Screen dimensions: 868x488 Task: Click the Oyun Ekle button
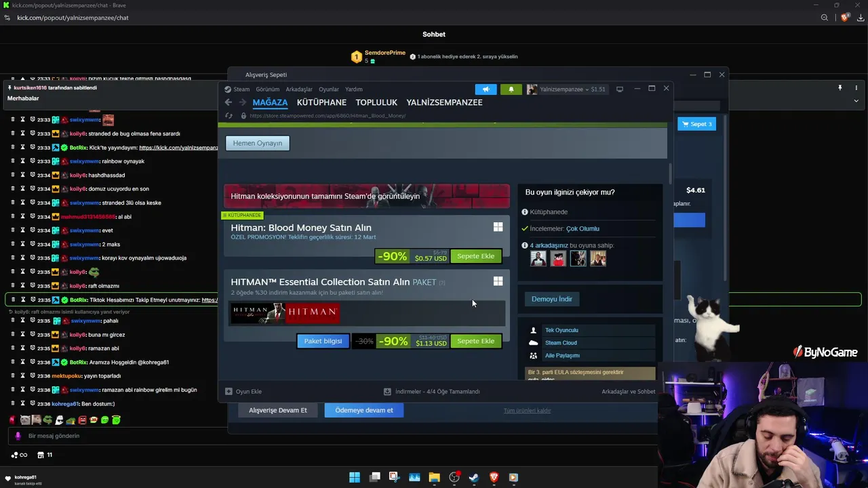coord(243,392)
